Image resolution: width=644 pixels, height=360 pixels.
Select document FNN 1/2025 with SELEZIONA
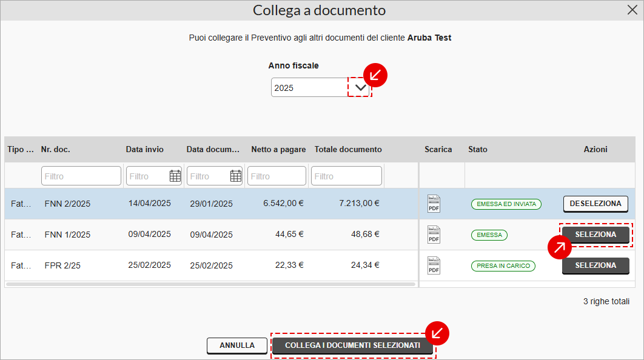pyautogui.click(x=595, y=235)
